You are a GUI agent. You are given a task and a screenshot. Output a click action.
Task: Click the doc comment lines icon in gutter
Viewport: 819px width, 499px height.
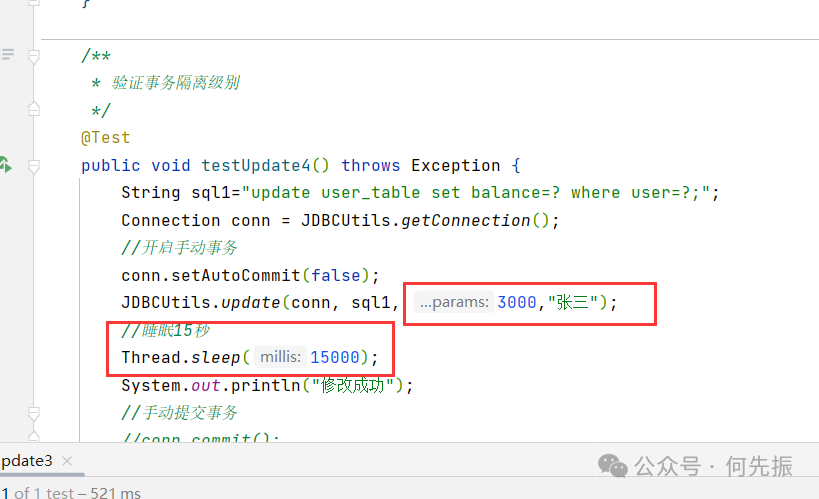pos(8,54)
